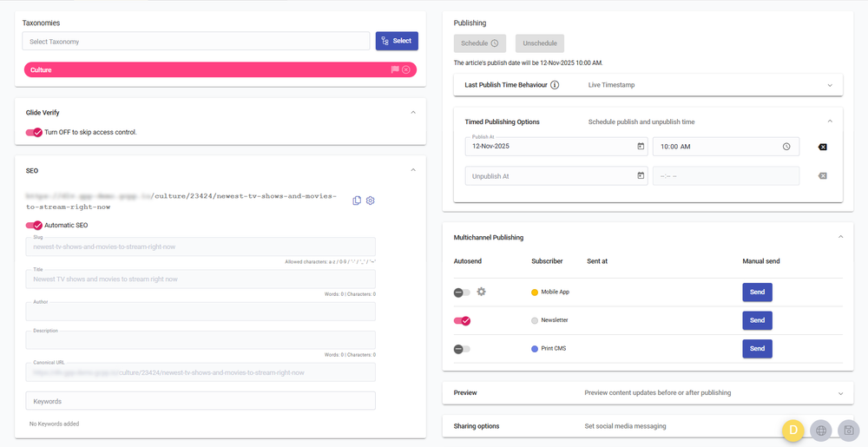Click the Publish At date field
Screen dimensions: 868x447
(556, 147)
